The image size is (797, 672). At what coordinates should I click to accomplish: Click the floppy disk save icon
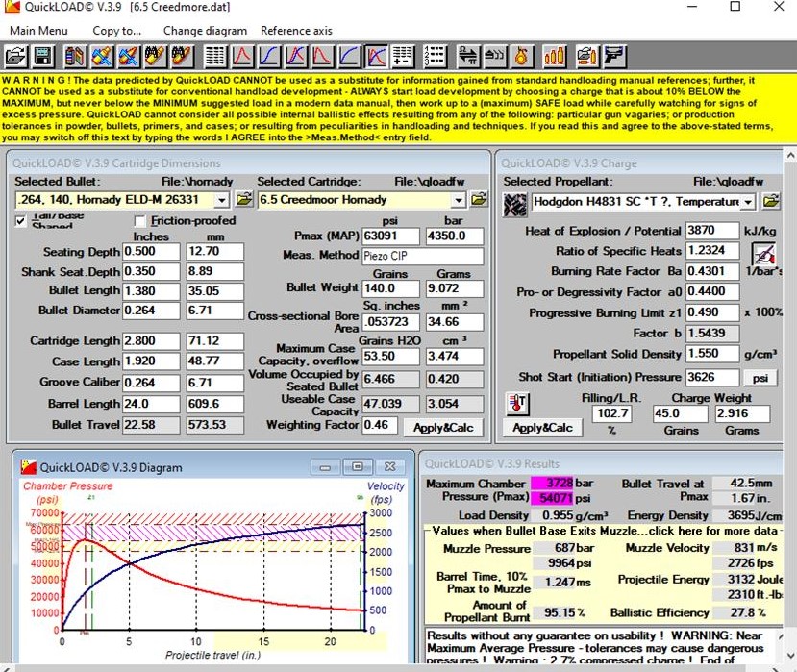pos(43,56)
